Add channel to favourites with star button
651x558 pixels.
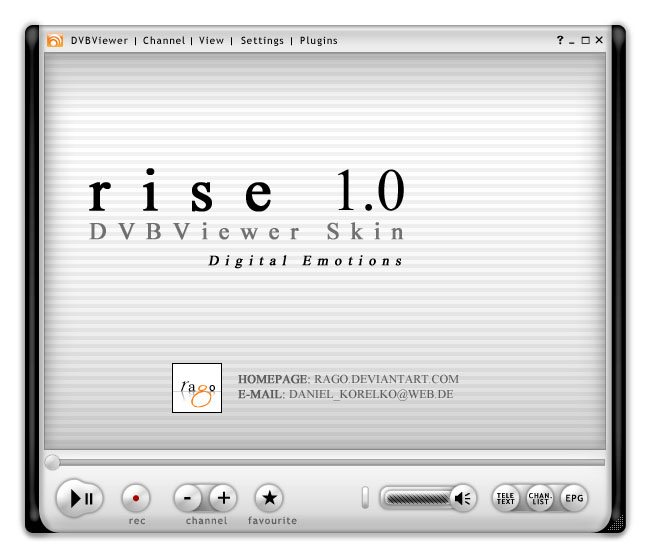(269, 498)
